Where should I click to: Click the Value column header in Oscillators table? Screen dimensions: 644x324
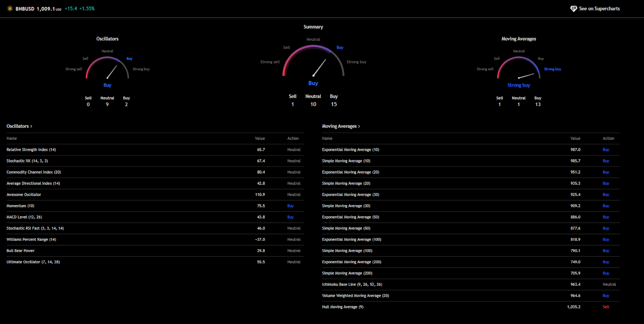tap(260, 138)
